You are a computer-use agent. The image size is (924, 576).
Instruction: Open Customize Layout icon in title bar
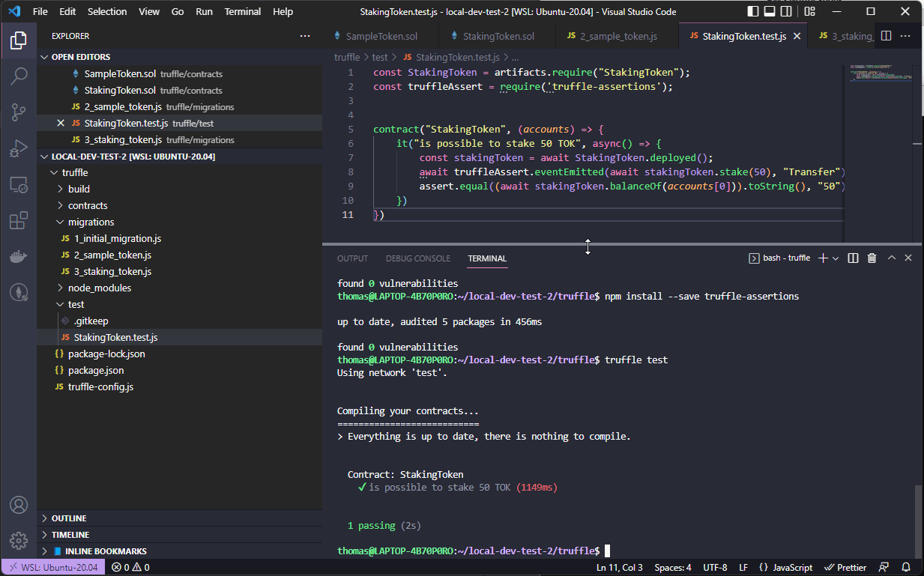pyautogui.click(x=810, y=11)
